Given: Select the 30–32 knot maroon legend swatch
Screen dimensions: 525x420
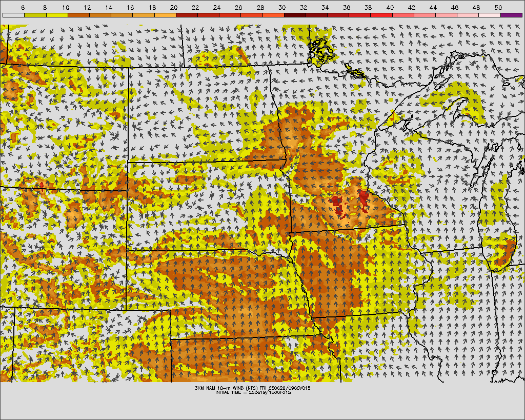Looking at the screenshot, I should [x=295, y=15].
